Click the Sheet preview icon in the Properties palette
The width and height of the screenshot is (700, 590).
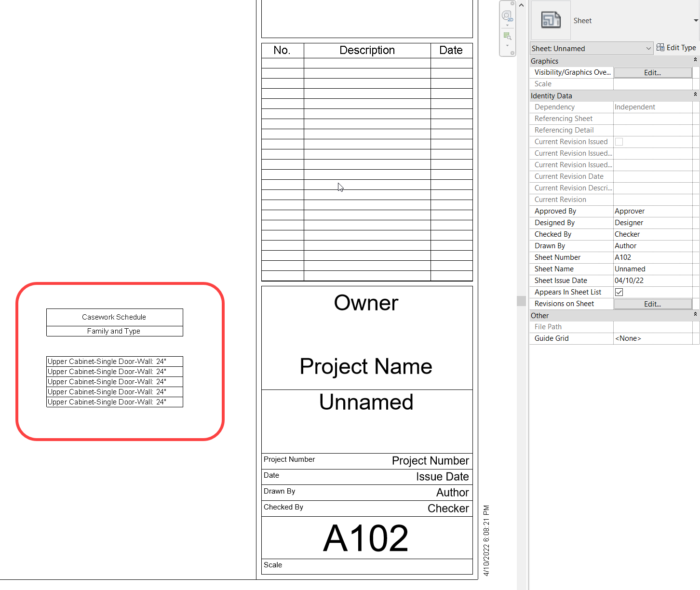pos(550,20)
